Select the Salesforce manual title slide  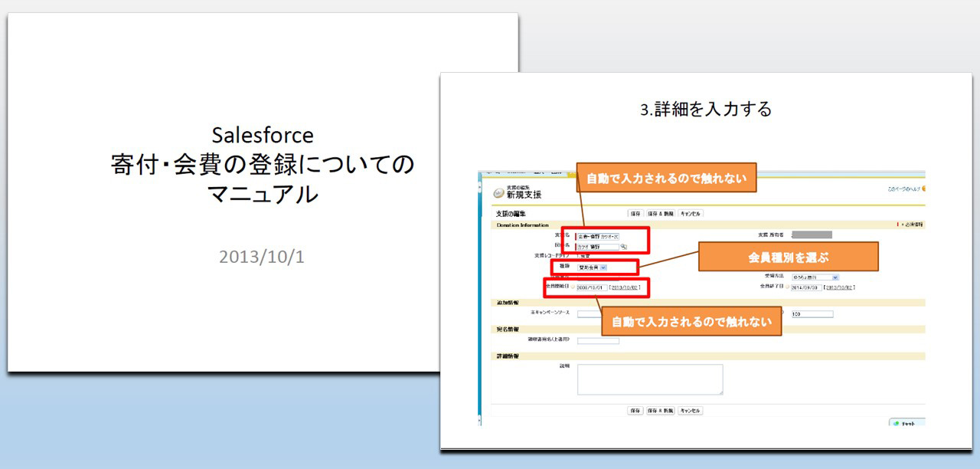263,192
